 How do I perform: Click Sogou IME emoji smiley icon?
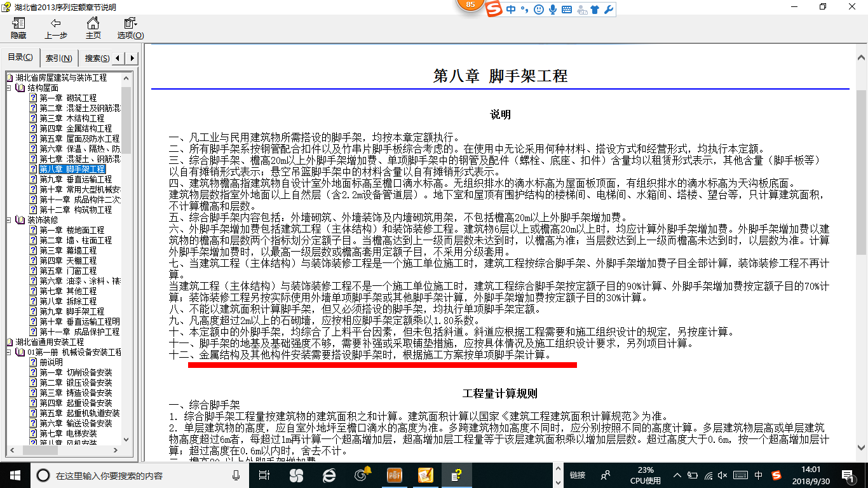coord(539,10)
